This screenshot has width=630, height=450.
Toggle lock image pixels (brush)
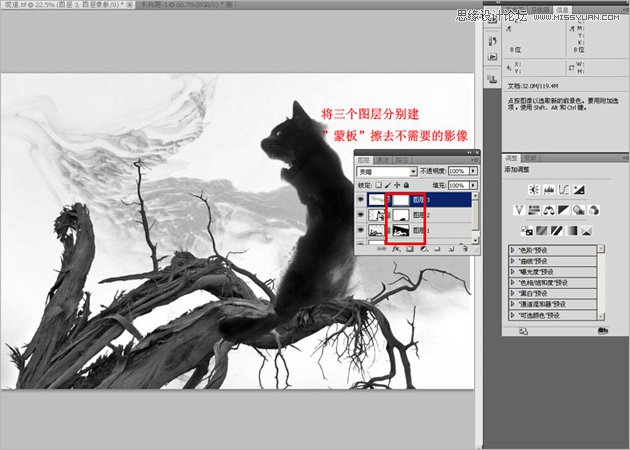(388, 185)
